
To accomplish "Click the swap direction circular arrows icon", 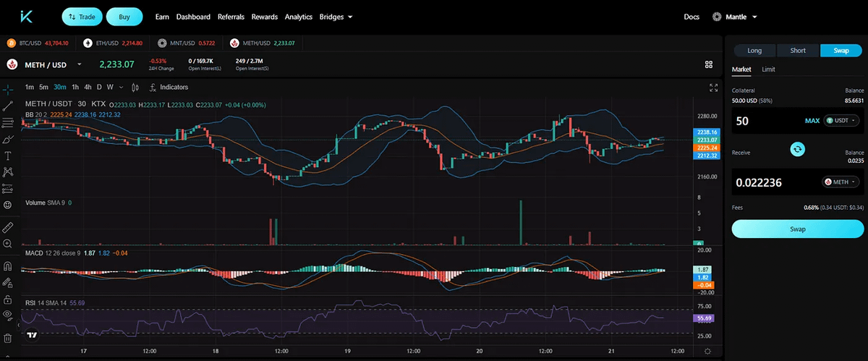I will click(x=797, y=149).
